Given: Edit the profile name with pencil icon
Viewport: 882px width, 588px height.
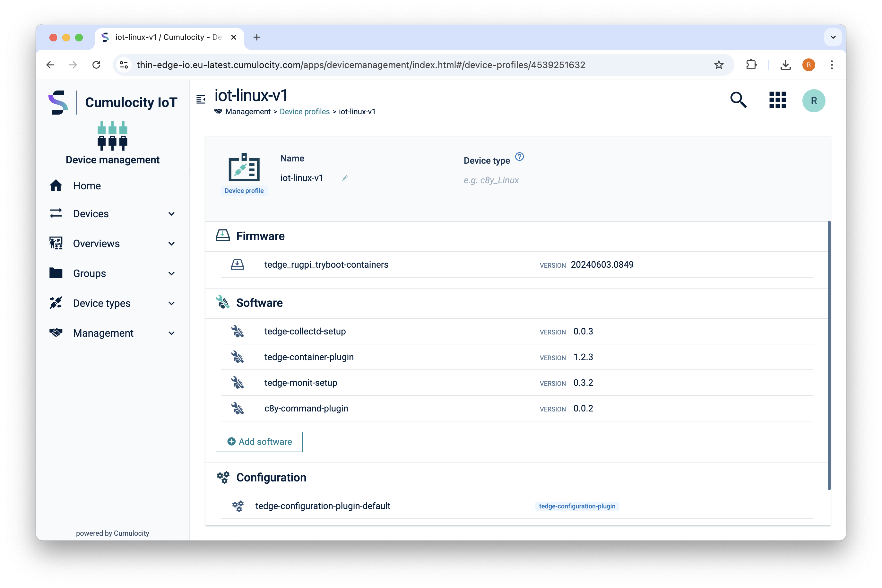Looking at the screenshot, I should pos(345,178).
